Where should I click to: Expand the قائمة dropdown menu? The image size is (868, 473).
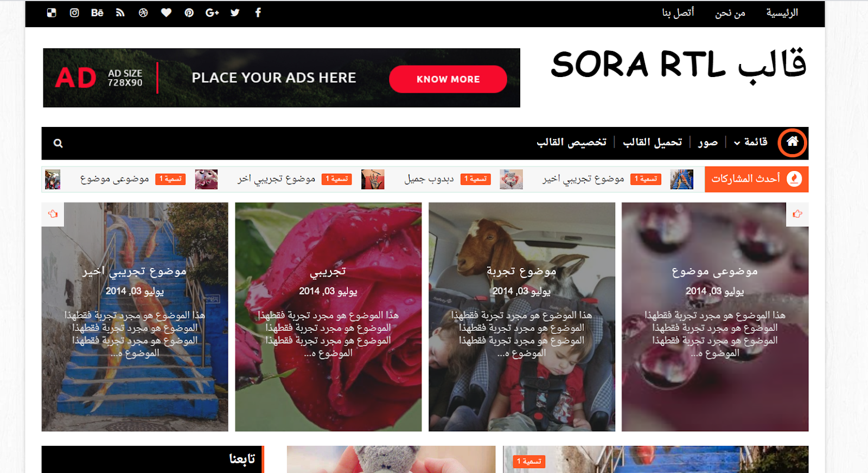[751, 142]
